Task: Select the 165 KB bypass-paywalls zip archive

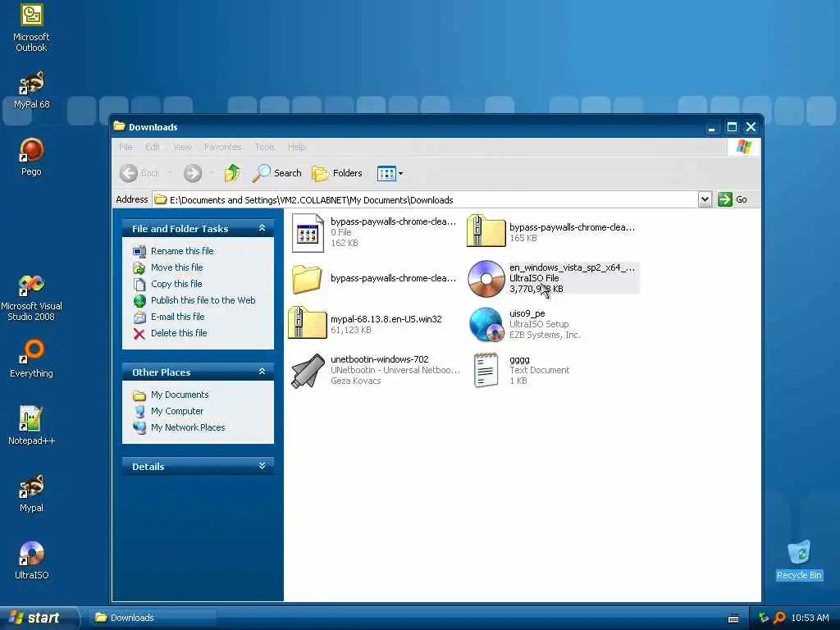Action: (550, 232)
